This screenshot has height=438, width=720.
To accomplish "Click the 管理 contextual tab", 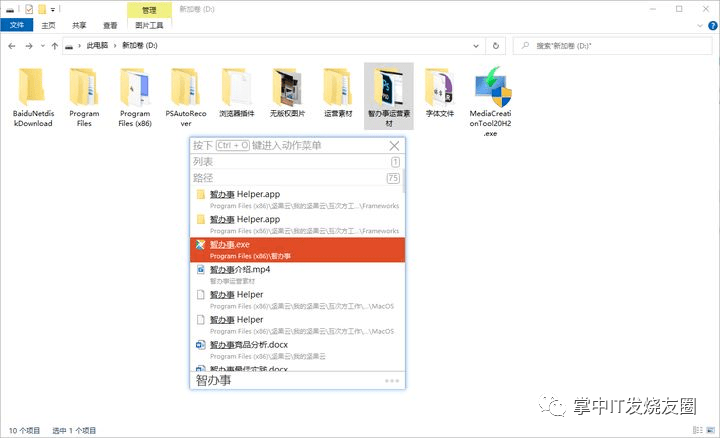I will pyautogui.click(x=149, y=10).
